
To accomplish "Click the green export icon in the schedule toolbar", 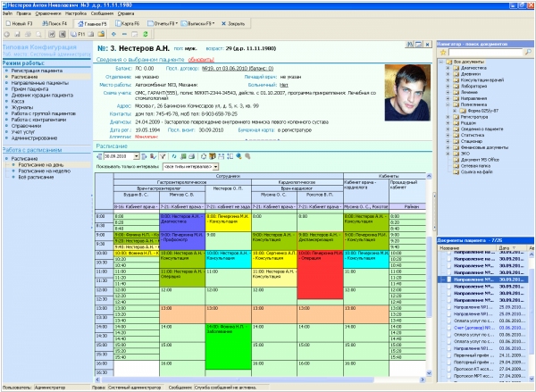I will [183, 156].
